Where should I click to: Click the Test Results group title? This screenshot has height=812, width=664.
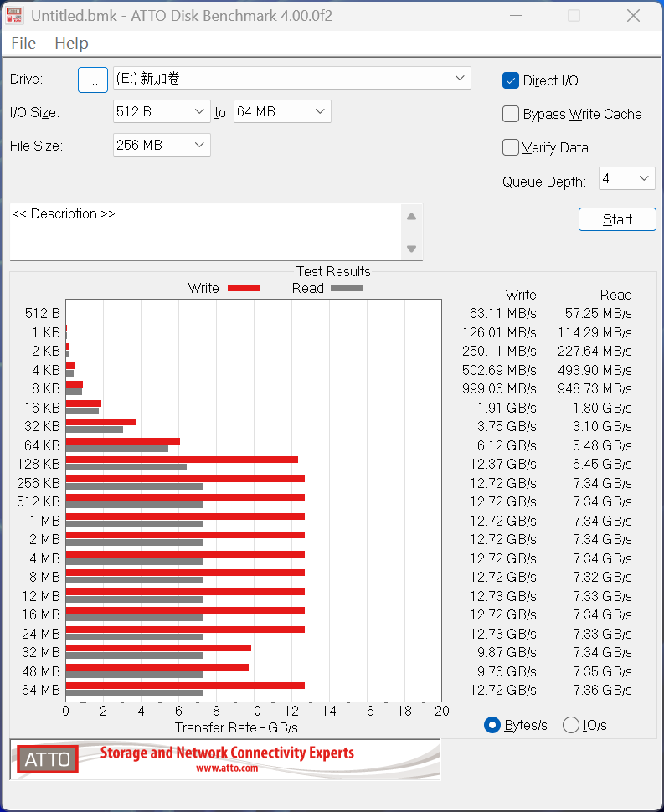[333, 271]
